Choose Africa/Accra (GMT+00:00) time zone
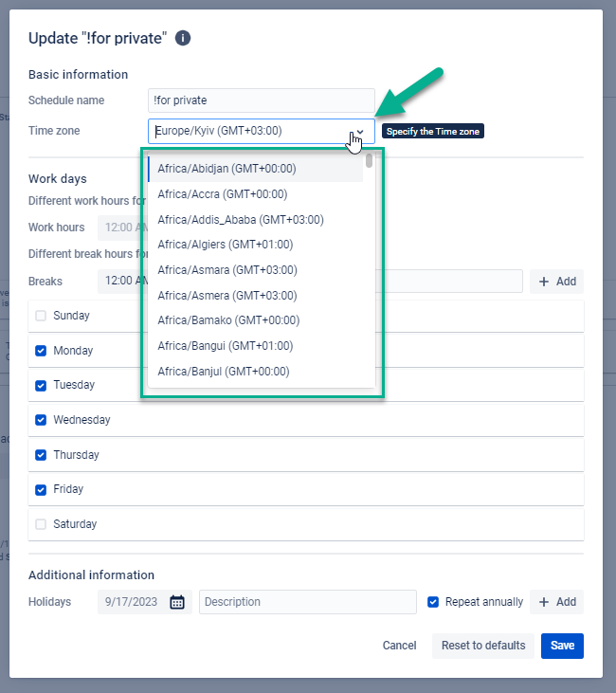616x693 pixels. point(223,194)
